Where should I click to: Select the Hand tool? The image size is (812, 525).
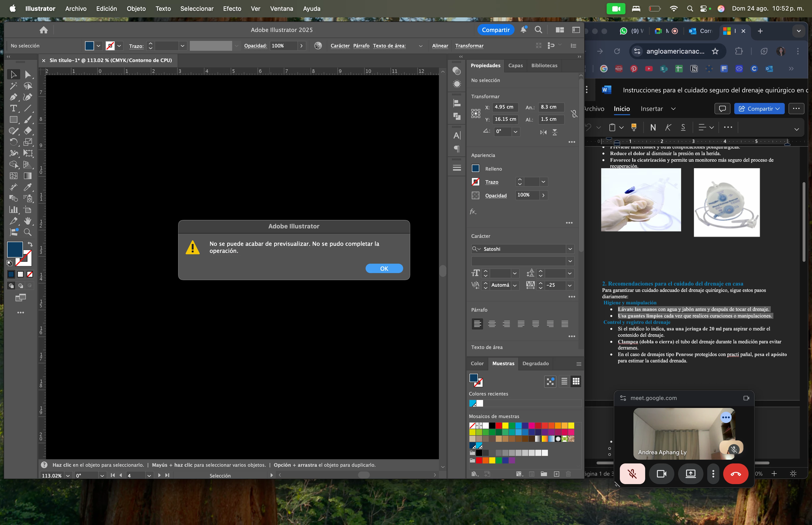(x=27, y=221)
